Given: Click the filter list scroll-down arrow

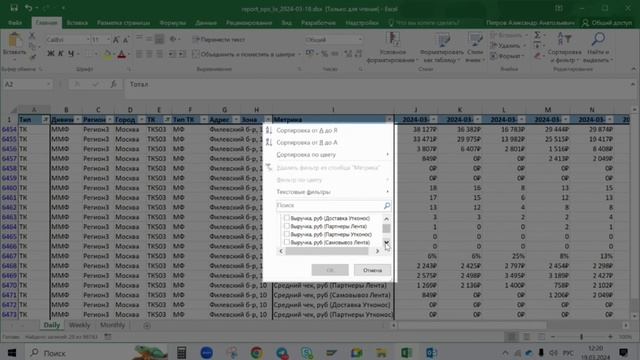Looking at the screenshot, I should (386, 243).
